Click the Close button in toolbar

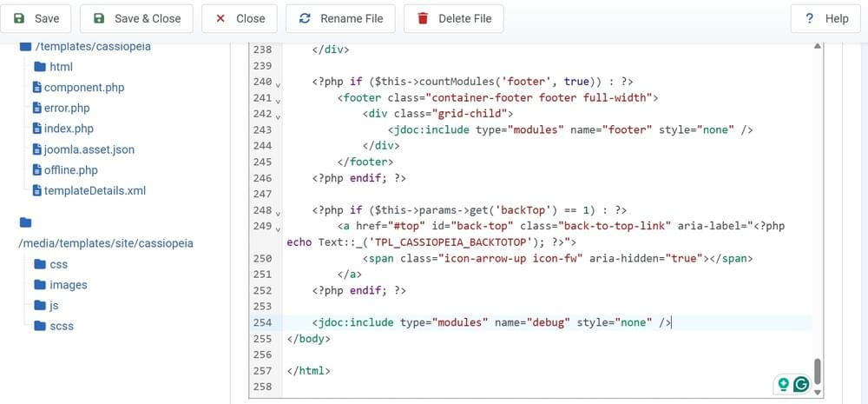(x=240, y=19)
